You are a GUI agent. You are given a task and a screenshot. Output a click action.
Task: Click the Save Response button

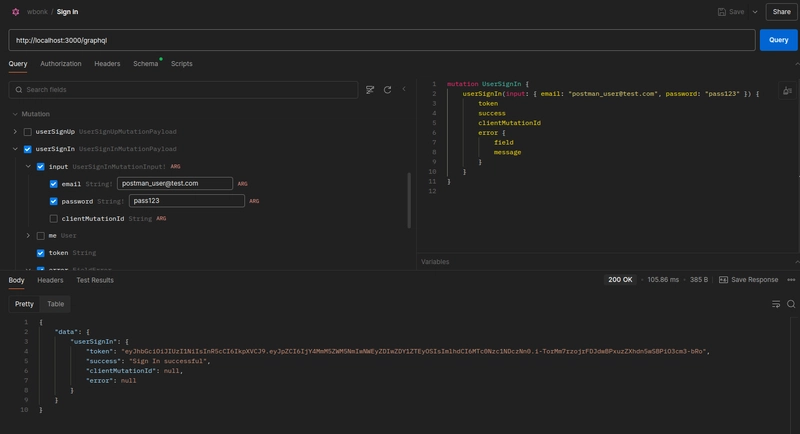click(x=748, y=279)
